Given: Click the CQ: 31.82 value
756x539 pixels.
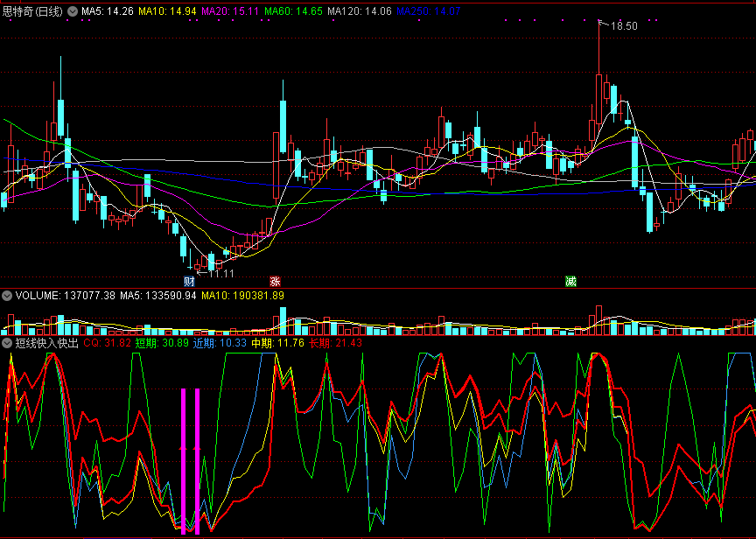Looking at the screenshot, I should point(107,343).
